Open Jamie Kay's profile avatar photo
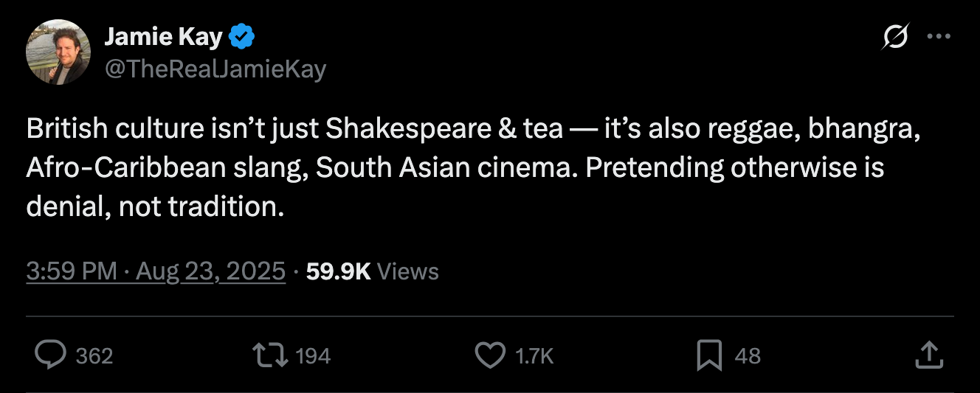Screen dimensions: 980x393 pyautogui.click(x=58, y=52)
